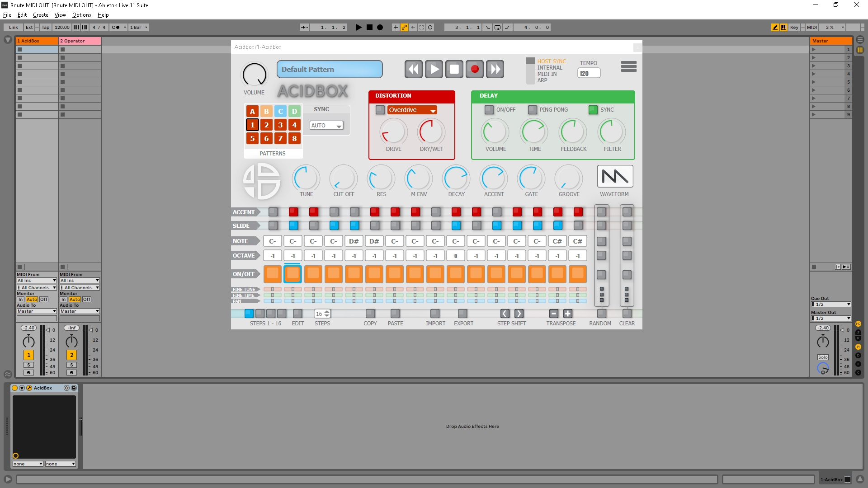Enable the Distortion on/off checkbox
The height and width of the screenshot is (488, 868).
click(380, 110)
